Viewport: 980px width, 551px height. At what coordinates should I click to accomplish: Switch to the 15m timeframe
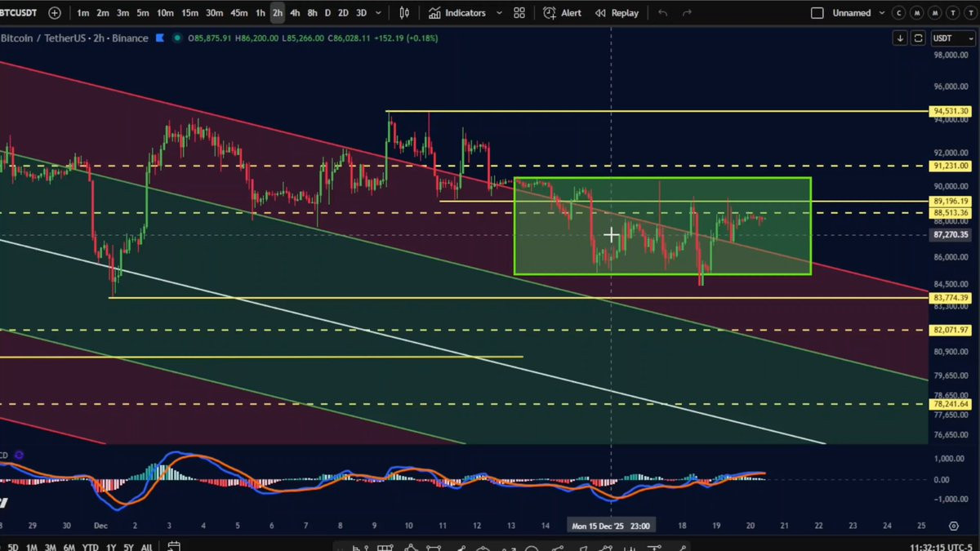[189, 13]
